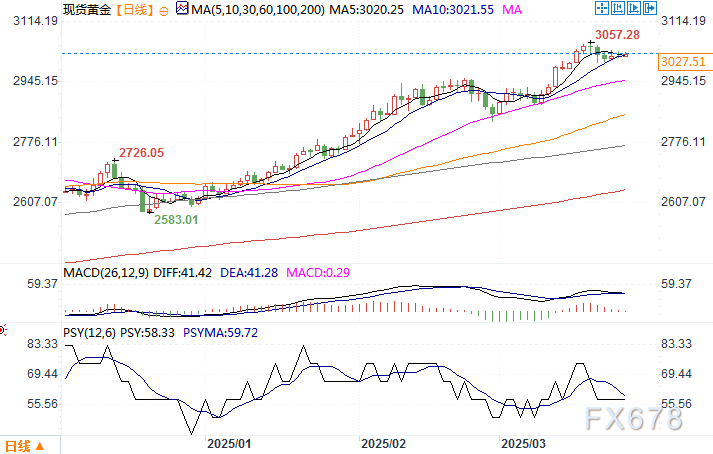Click the FX678 watermark logo
The image size is (713, 454).
coord(633,418)
